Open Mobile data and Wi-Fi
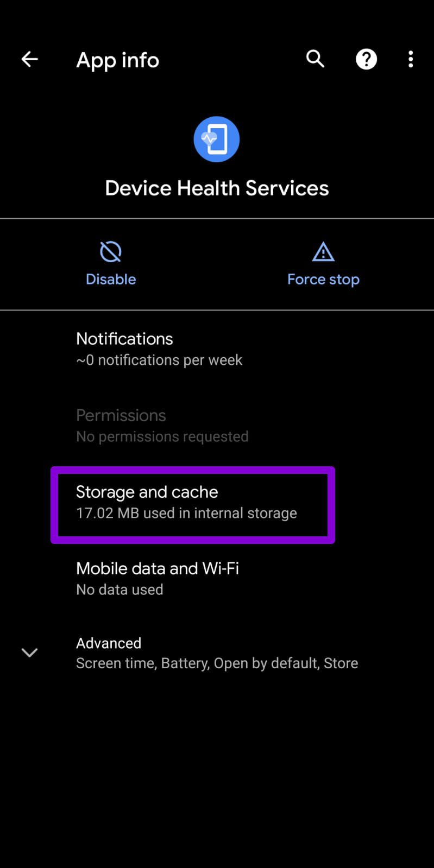The image size is (434, 868). (158, 568)
